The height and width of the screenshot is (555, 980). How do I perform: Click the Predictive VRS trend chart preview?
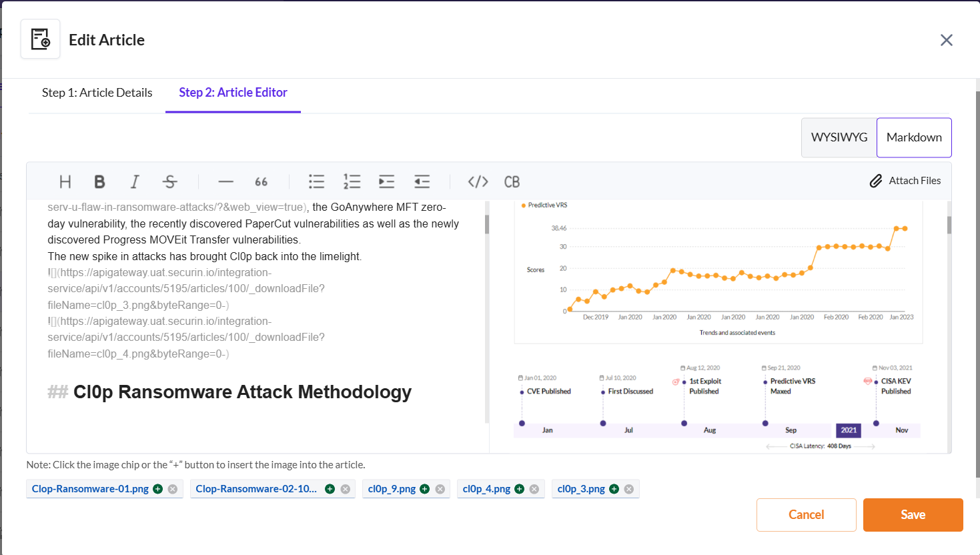718,271
